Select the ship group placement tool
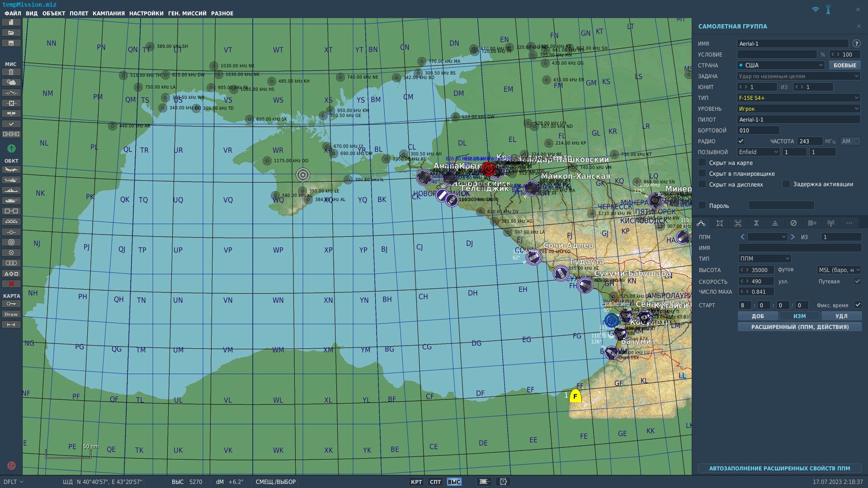The width and height of the screenshot is (868, 488). (x=11, y=191)
